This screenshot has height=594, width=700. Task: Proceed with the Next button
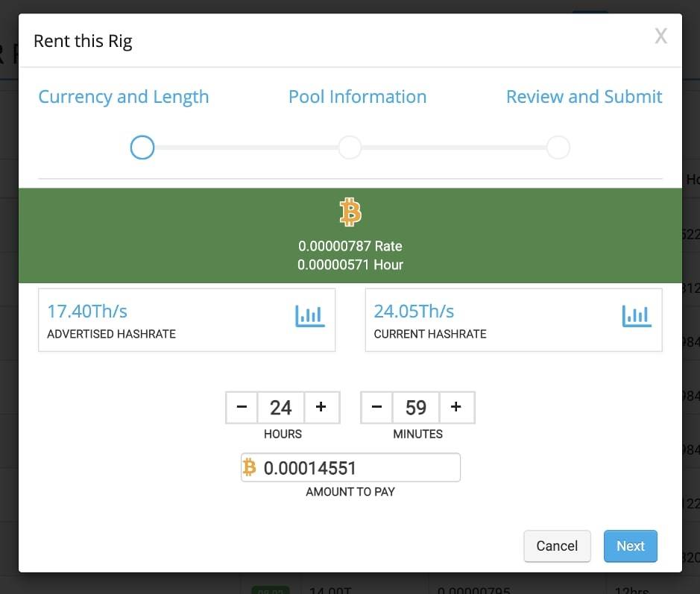pyautogui.click(x=630, y=546)
